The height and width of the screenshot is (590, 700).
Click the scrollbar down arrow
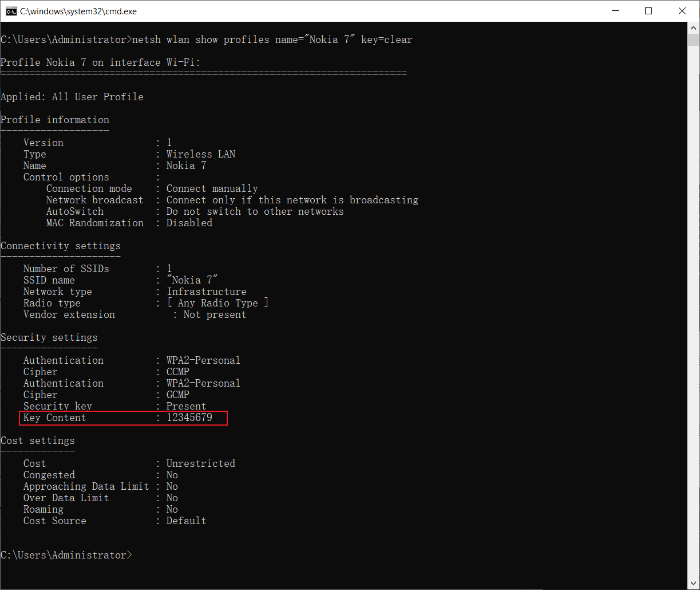point(694,584)
